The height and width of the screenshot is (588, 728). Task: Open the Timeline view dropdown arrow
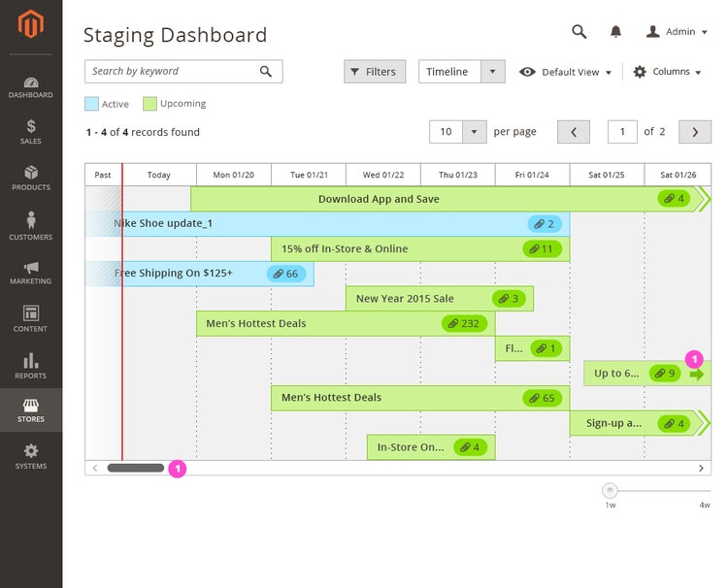click(x=493, y=72)
